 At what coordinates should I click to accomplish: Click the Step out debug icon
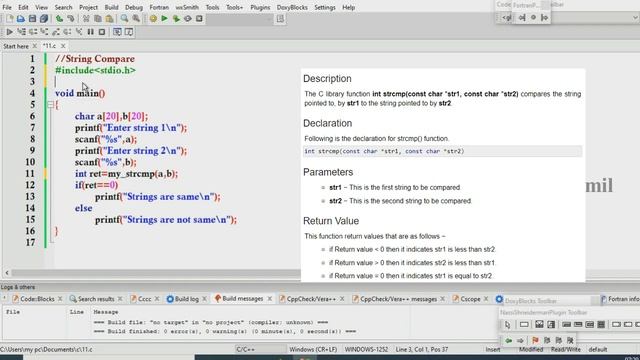coord(56,32)
